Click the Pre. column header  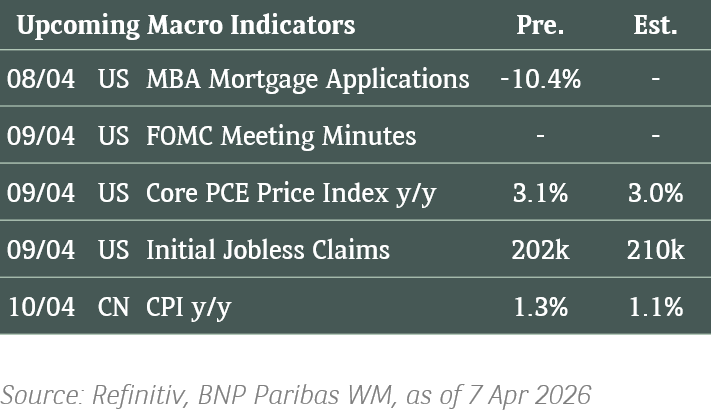coord(540,25)
